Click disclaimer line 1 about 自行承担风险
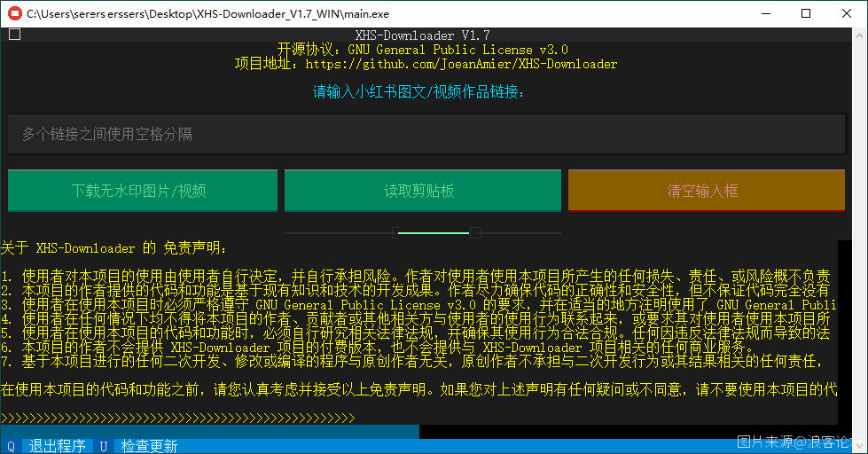Image resolution: width=868 pixels, height=454 pixels. point(416,276)
